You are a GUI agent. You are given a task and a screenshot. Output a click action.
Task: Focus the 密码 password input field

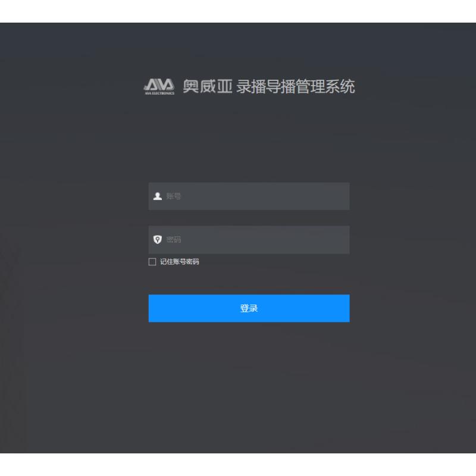point(249,240)
